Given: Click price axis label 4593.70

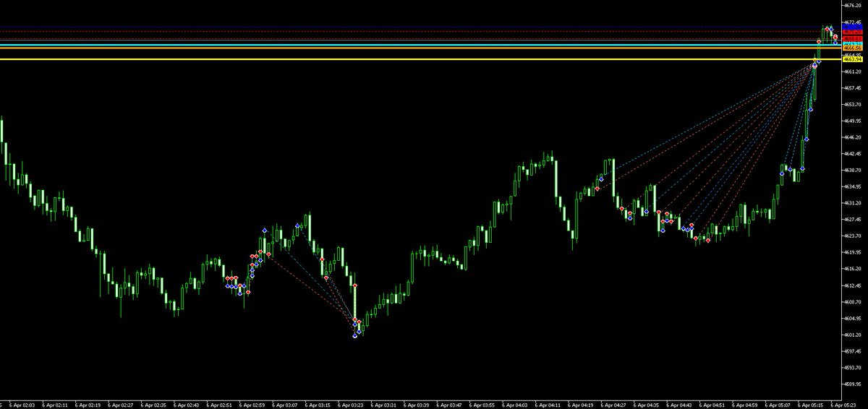Looking at the screenshot, I should pos(853,367).
